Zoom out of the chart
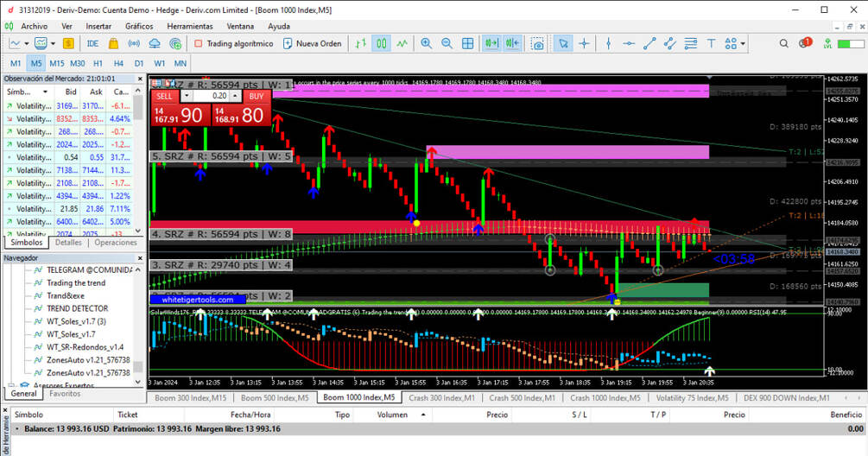Screen dimensions: 868x456 pos(447,43)
